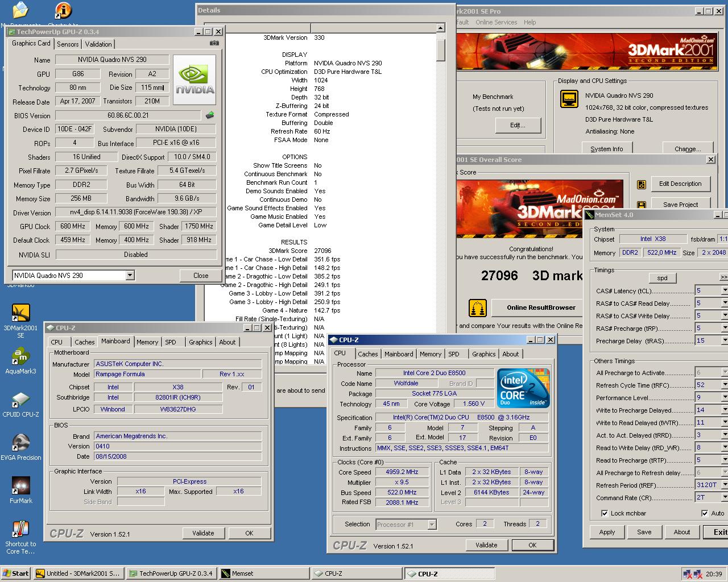Screen dimensions: 728x582
Task: Click the GPU-Z title bar icon
Action: [11, 32]
